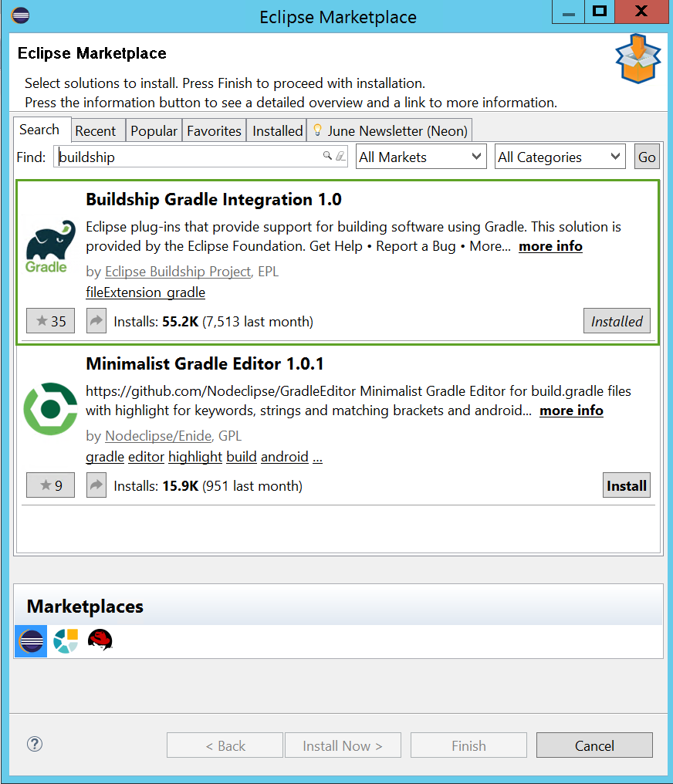
Task: Click the fileExtension_gradle tag
Action: pos(146,292)
